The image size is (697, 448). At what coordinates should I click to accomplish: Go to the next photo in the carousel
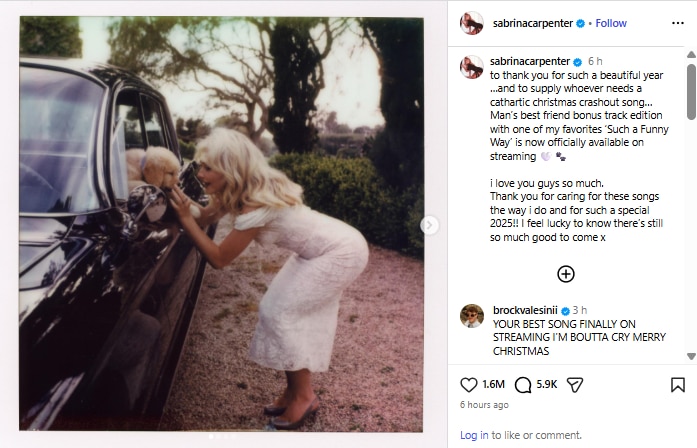pos(430,225)
